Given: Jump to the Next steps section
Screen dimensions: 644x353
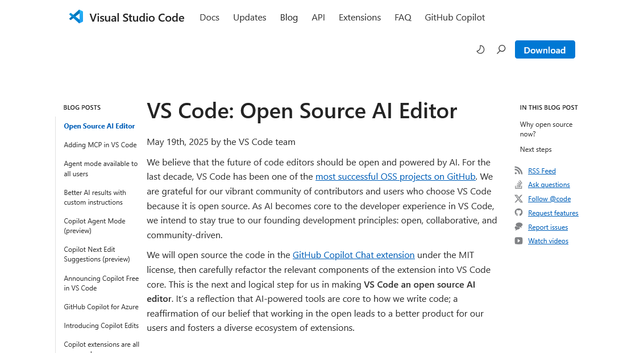Looking at the screenshot, I should [x=535, y=149].
